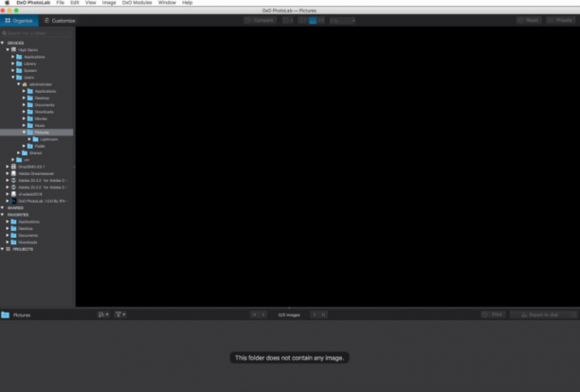Switch to the Customize tab
This screenshot has width=580, height=392.
(60, 20)
